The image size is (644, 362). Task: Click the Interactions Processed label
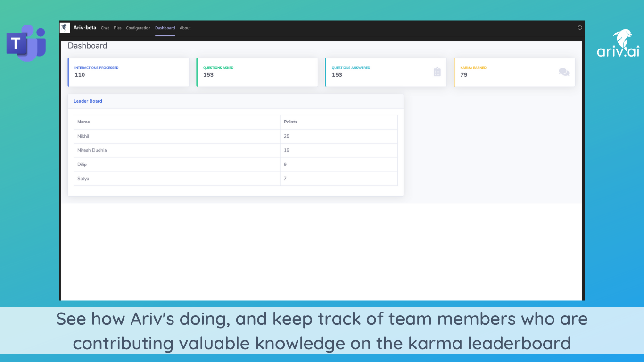click(97, 68)
